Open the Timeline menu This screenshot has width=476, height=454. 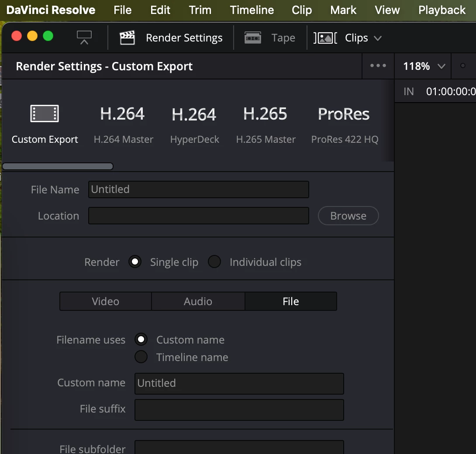[252, 10]
